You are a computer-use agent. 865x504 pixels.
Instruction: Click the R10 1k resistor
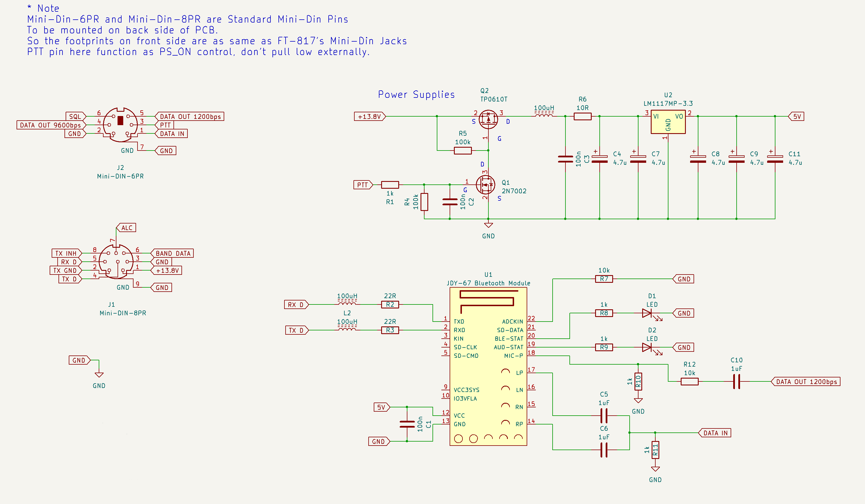pos(638,381)
